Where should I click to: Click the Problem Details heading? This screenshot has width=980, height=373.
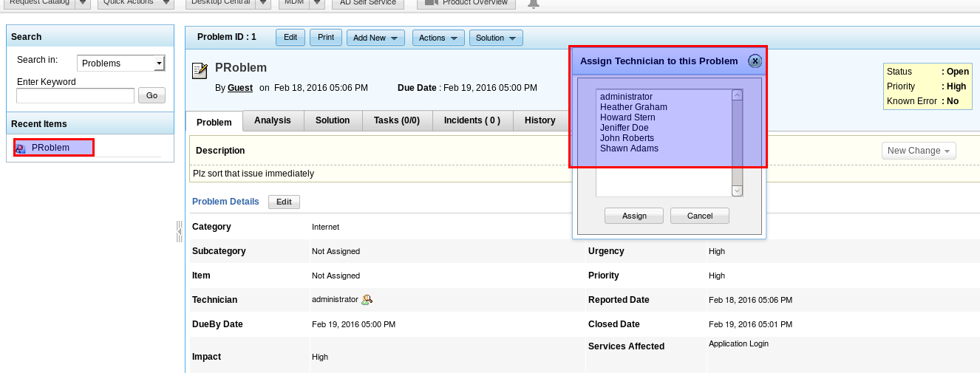click(x=225, y=202)
